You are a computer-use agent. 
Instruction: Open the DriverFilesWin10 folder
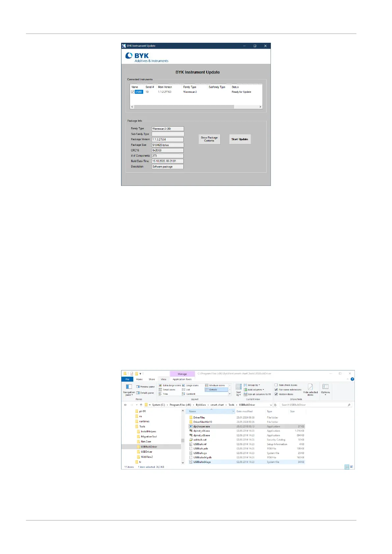[202, 422]
